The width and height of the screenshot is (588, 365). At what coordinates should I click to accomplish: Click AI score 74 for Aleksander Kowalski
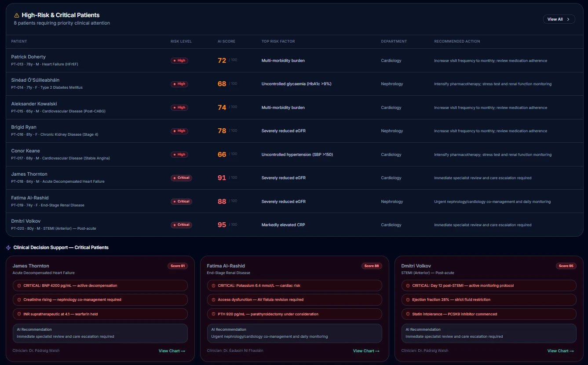(x=222, y=108)
